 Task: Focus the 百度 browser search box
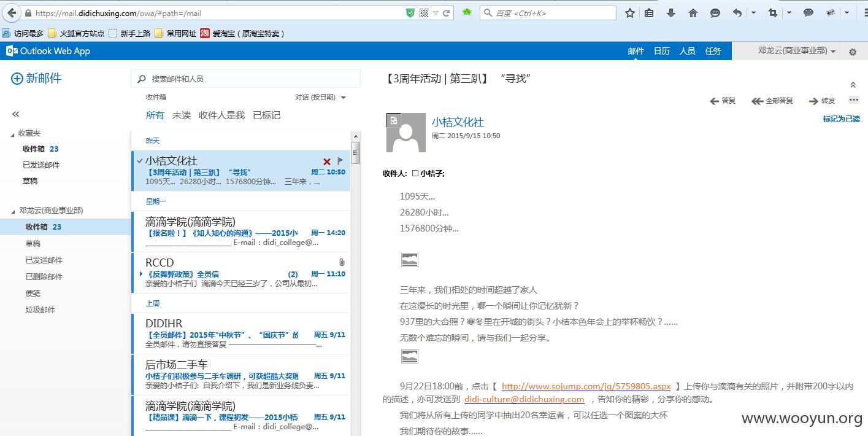548,13
